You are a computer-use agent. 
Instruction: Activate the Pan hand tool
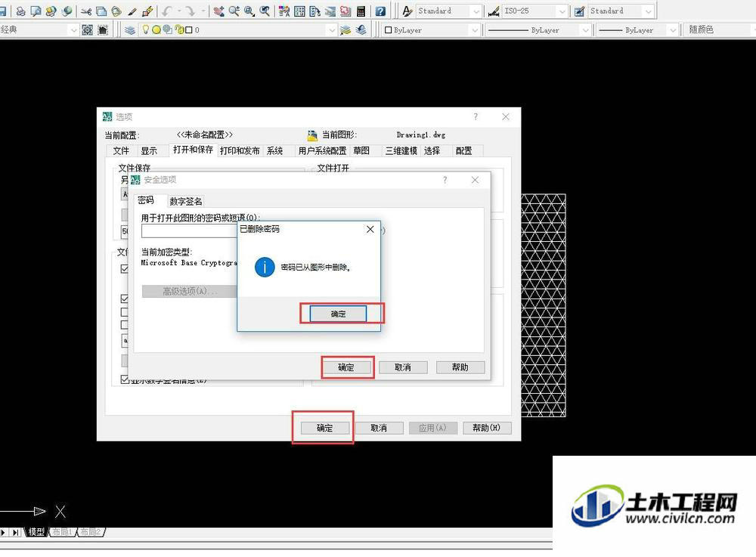218,11
